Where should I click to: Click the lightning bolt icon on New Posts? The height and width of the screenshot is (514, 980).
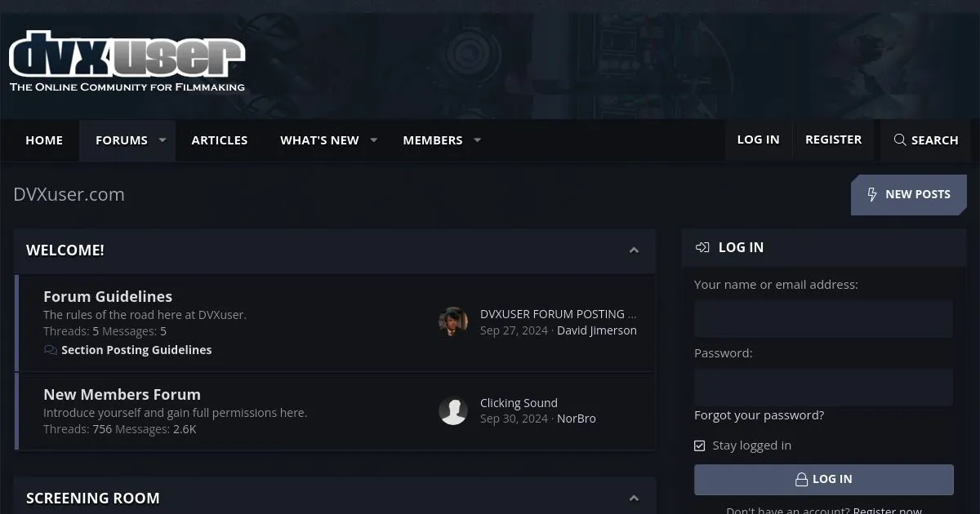871,194
